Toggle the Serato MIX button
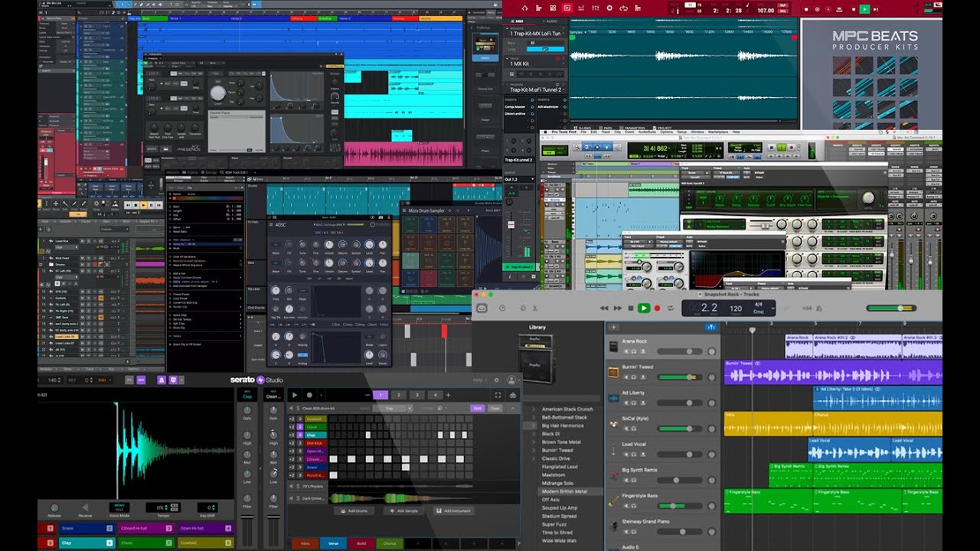 (x=142, y=380)
